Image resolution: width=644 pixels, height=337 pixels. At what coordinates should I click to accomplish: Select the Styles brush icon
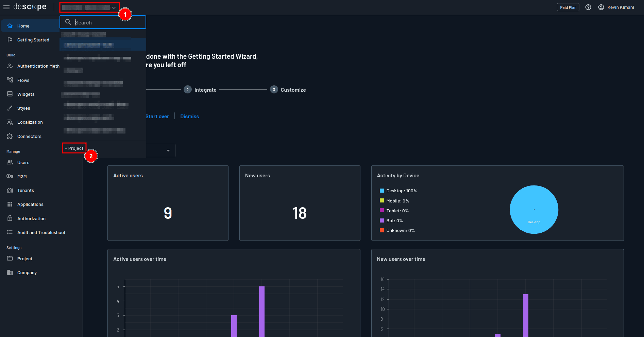click(x=10, y=108)
